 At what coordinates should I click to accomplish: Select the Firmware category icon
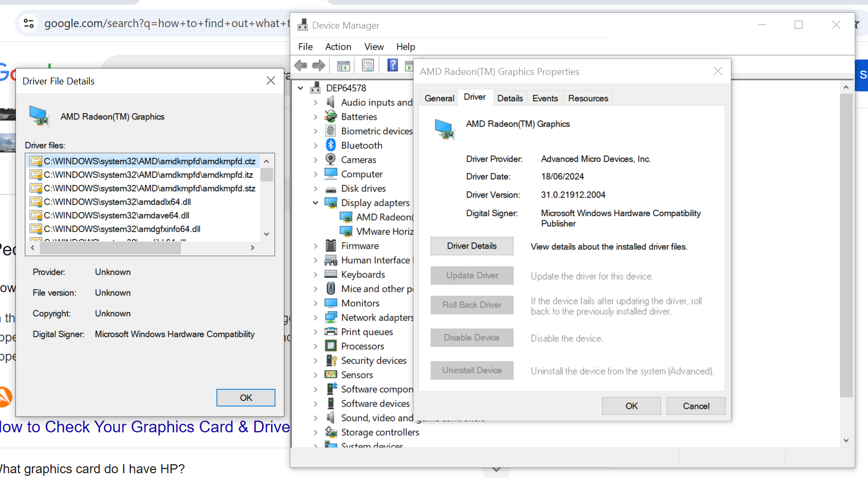coord(331,245)
